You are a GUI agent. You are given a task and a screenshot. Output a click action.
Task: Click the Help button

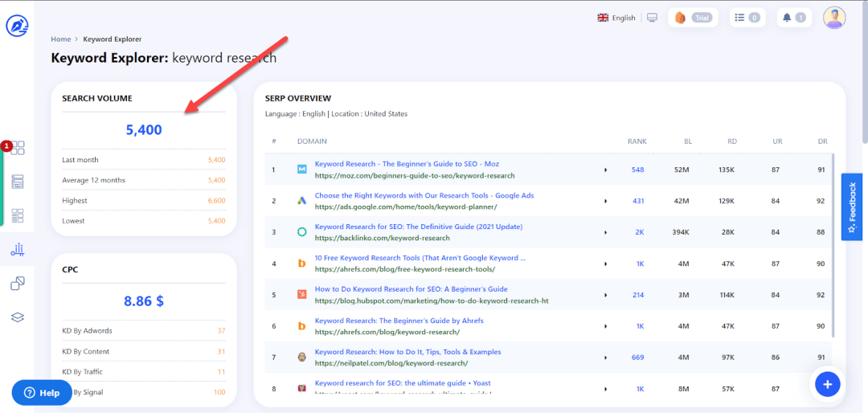click(x=42, y=393)
